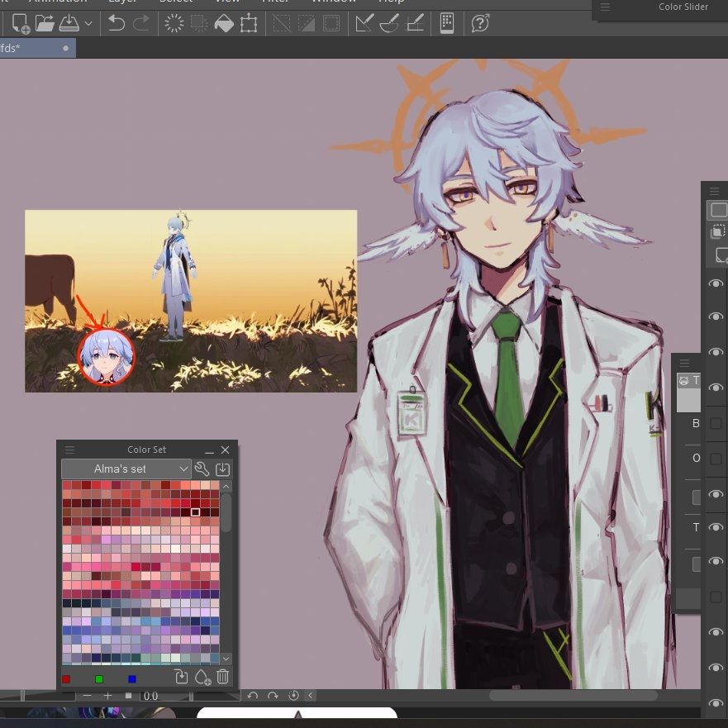The width and height of the screenshot is (728, 728).
Task: Open the Color Slider panel menu icon
Action: 605,7
